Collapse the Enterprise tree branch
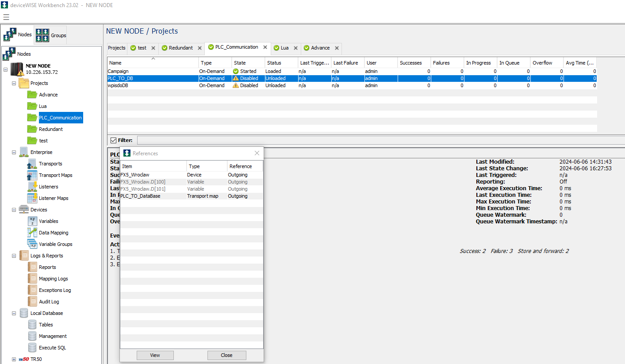 tap(14, 152)
